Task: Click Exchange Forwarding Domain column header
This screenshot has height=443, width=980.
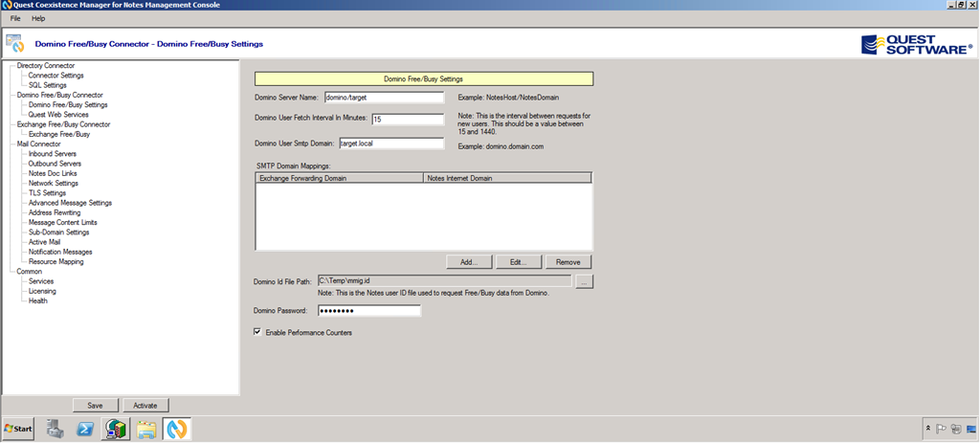Action: point(340,178)
